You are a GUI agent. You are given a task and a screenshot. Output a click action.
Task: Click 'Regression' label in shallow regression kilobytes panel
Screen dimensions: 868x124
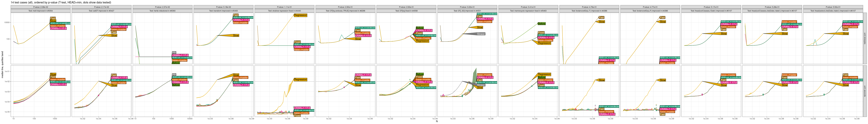pos(300,15)
